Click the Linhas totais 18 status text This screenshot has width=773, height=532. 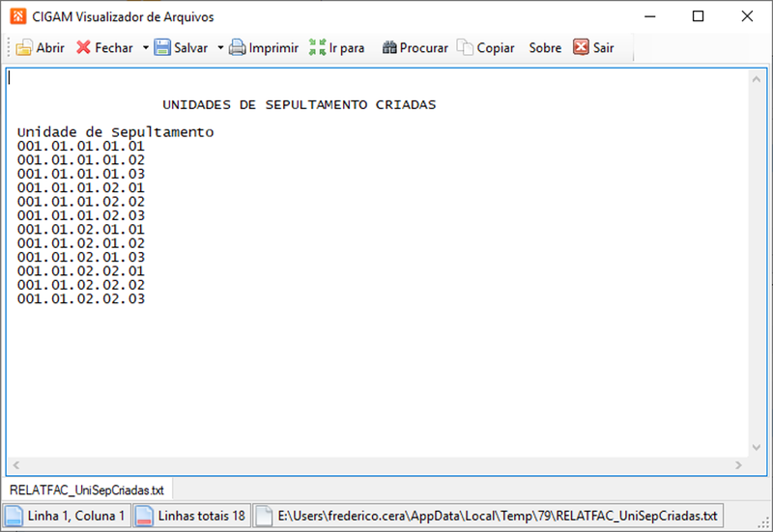tap(202, 516)
